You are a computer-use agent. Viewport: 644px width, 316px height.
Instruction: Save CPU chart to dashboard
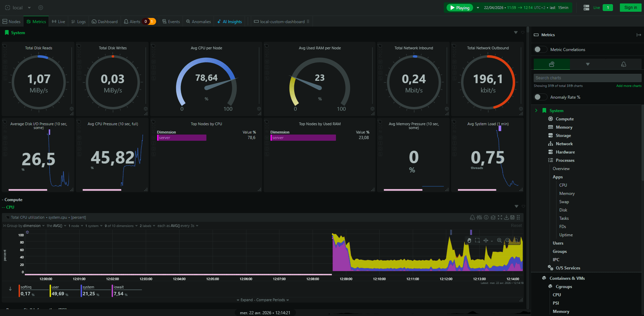click(512, 217)
